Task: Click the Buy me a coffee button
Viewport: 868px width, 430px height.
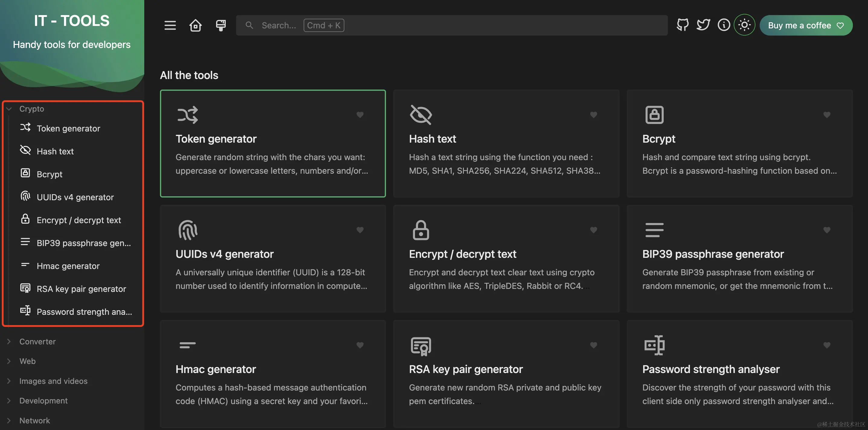Action: click(x=806, y=25)
